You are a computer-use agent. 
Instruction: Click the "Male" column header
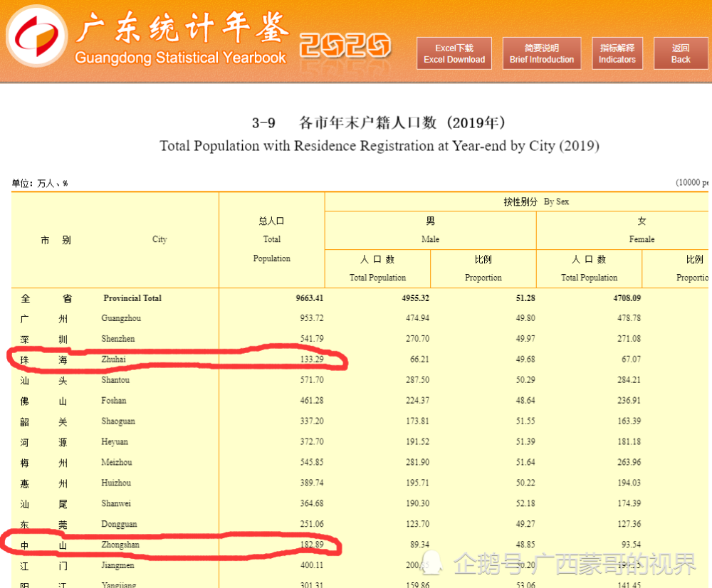(430, 239)
